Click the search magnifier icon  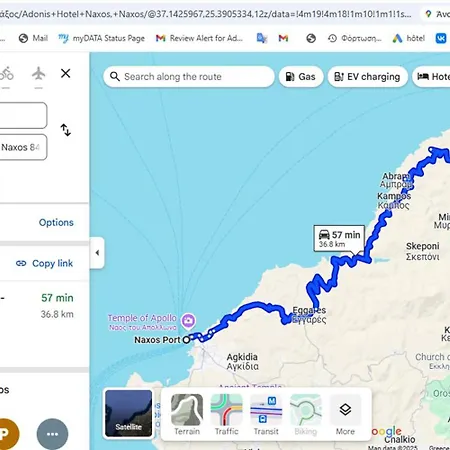[115, 77]
